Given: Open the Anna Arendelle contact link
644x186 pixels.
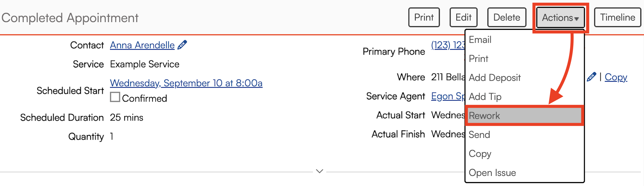Looking at the screenshot, I should point(142,45).
